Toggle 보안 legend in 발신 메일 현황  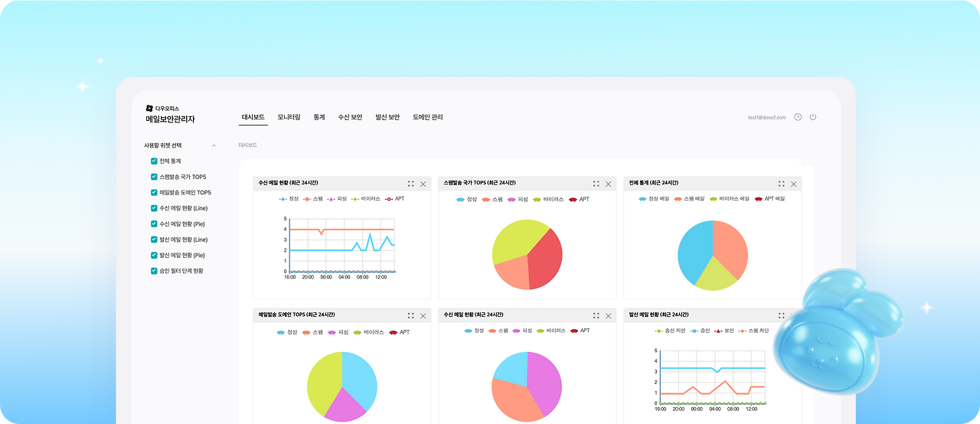tap(724, 331)
